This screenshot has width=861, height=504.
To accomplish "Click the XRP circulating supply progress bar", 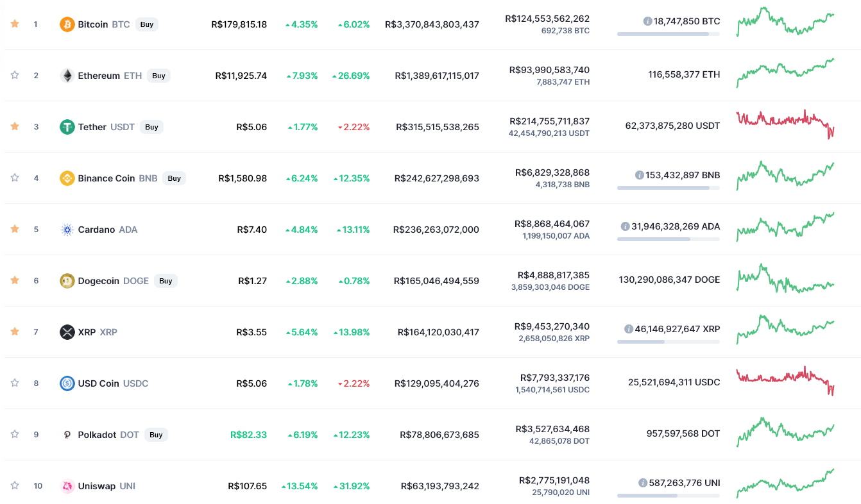I will click(668, 342).
